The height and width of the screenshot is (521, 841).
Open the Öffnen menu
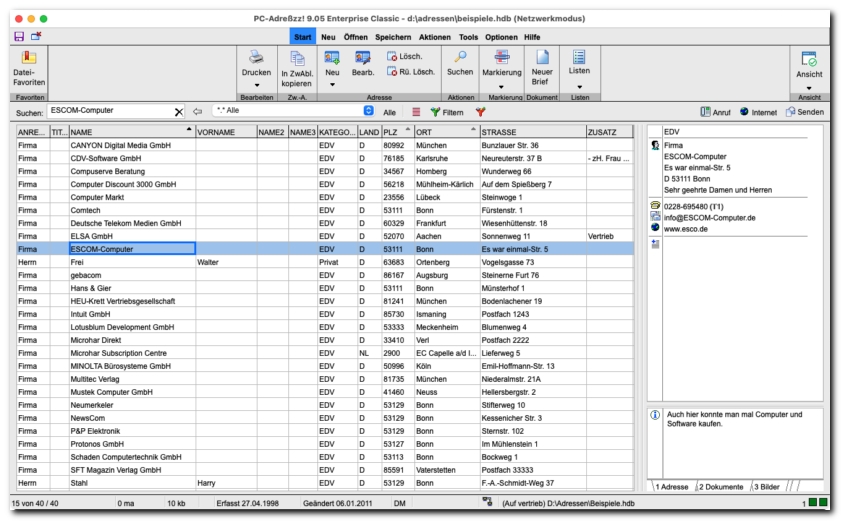356,37
